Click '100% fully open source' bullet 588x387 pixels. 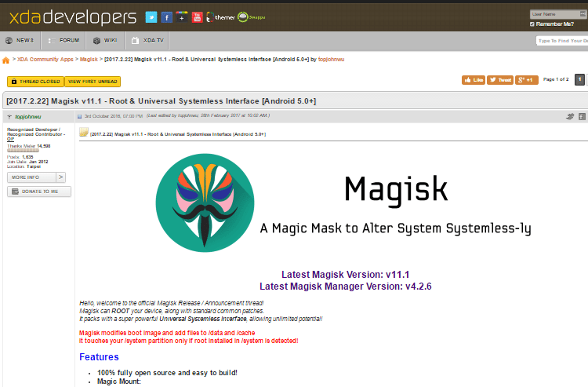167,373
